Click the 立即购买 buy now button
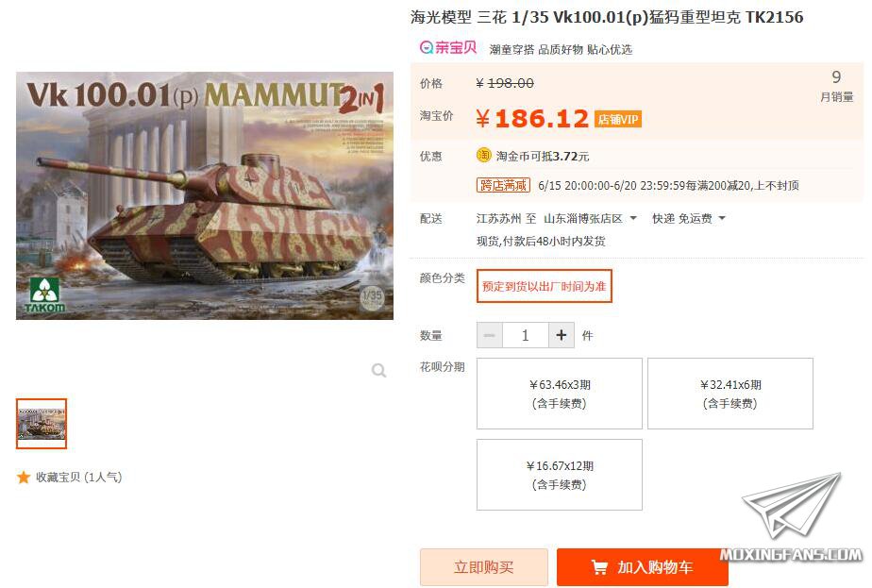 484,567
